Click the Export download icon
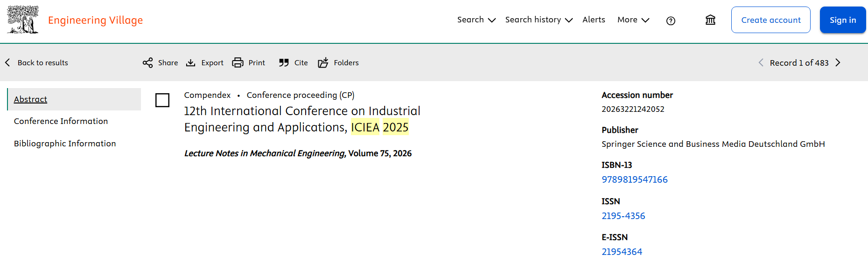Image resolution: width=868 pixels, height=261 pixels. (x=190, y=63)
